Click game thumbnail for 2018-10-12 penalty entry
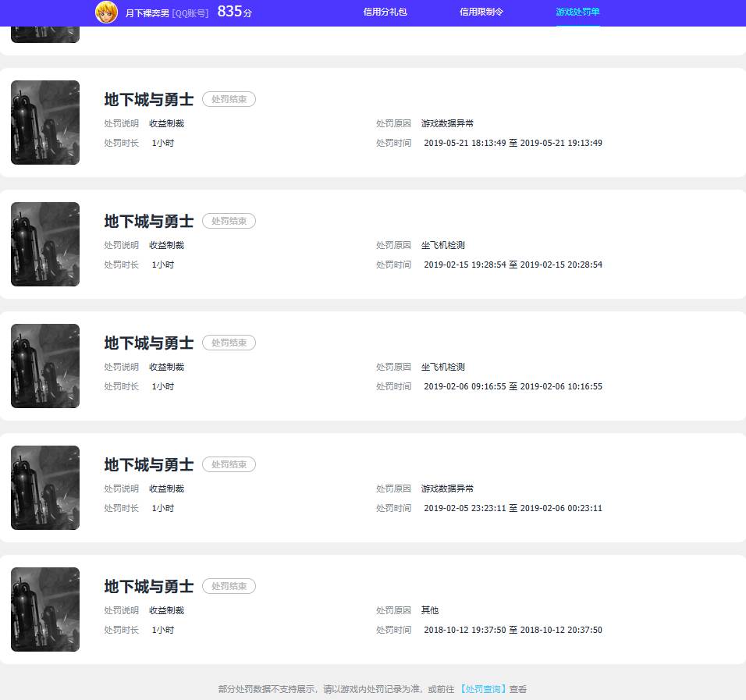 pyautogui.click(x=45, y=609)
